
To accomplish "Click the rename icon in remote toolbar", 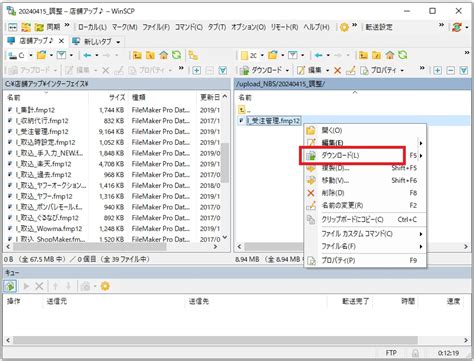I will point(350,70).
